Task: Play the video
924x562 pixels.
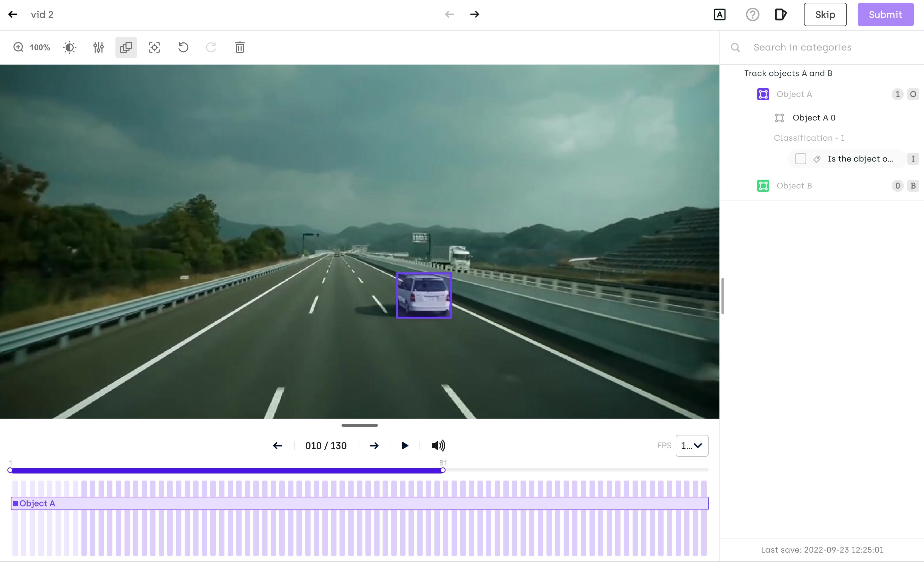Action: click(x=404, y=445)
